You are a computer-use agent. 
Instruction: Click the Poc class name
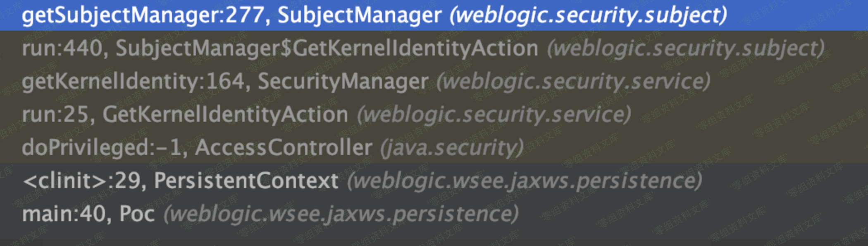coord(137,214)
